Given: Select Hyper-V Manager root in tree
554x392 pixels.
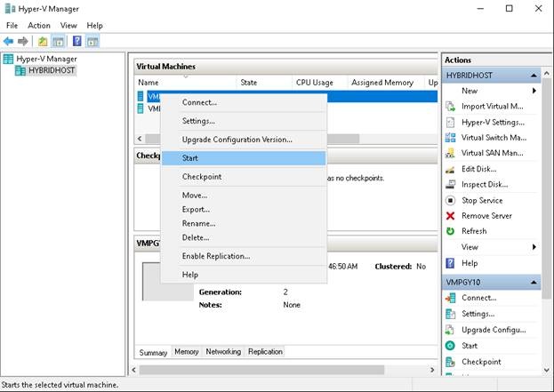Looking at the screenshot, I should click(46, 59).
